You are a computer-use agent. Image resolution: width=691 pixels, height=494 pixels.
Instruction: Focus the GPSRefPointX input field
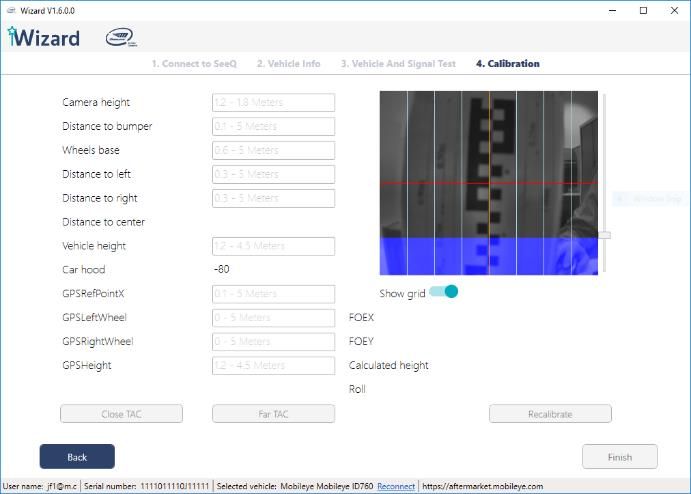click(273, 294)
